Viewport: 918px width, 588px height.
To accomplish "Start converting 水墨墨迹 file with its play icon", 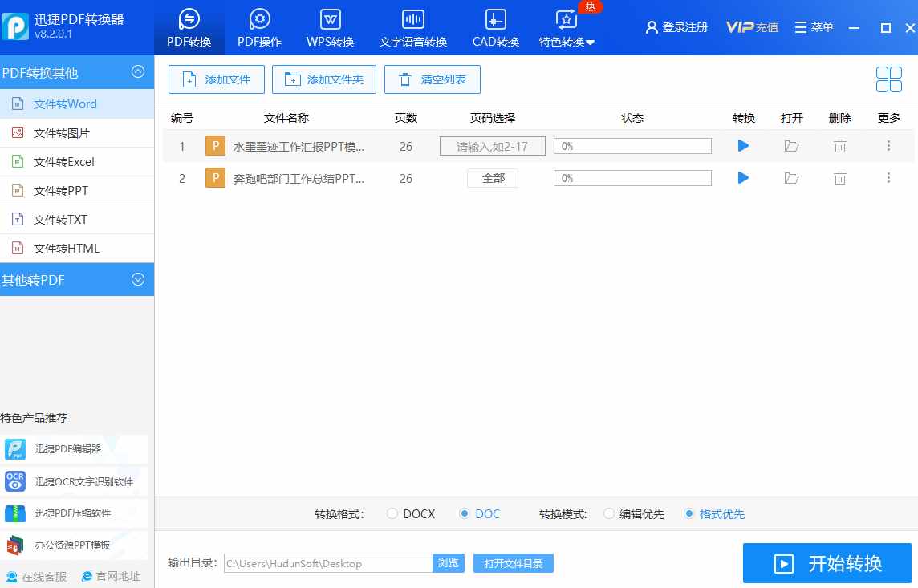I will tap(742, 145).
